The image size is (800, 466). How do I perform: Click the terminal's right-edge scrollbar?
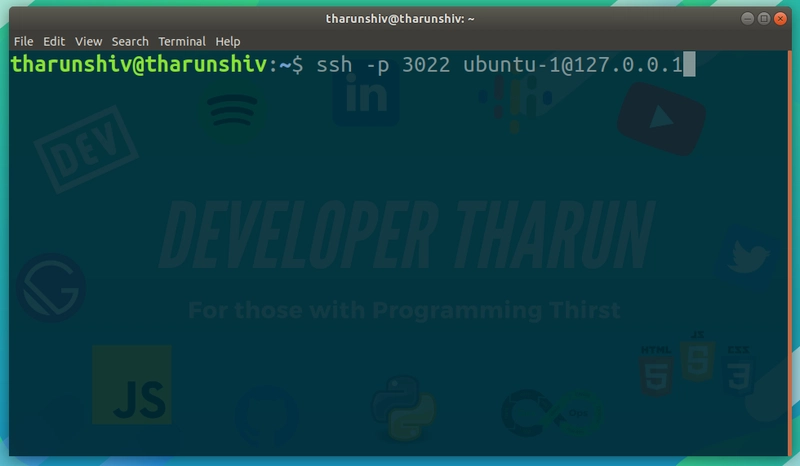tap(790, 253)
